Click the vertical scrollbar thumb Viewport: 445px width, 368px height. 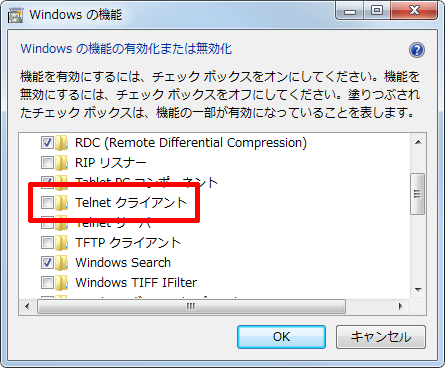click(x=418, y=194)
